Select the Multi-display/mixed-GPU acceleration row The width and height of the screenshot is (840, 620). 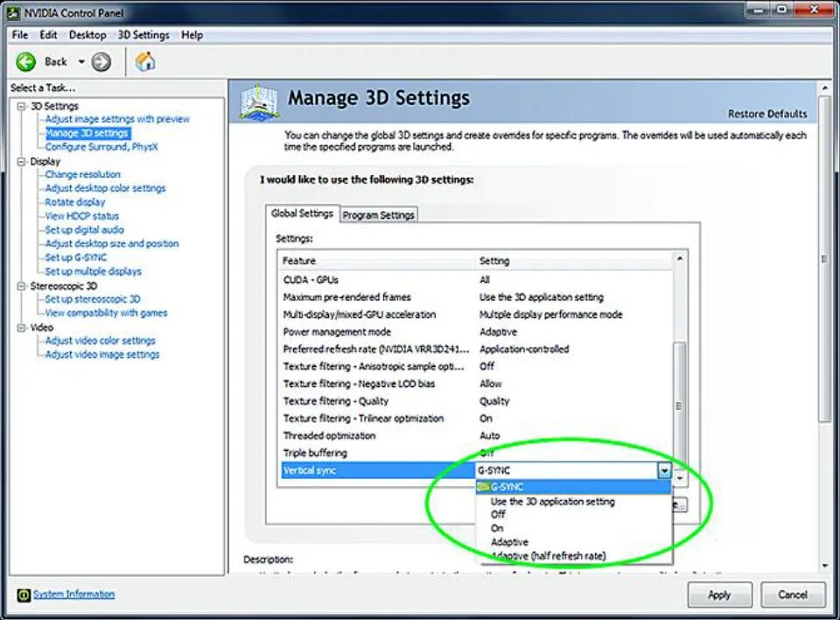click(x=477, y=315)
